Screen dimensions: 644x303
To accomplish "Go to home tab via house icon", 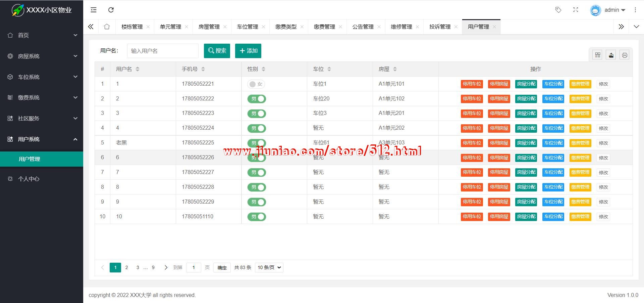I will pos(107,27).
